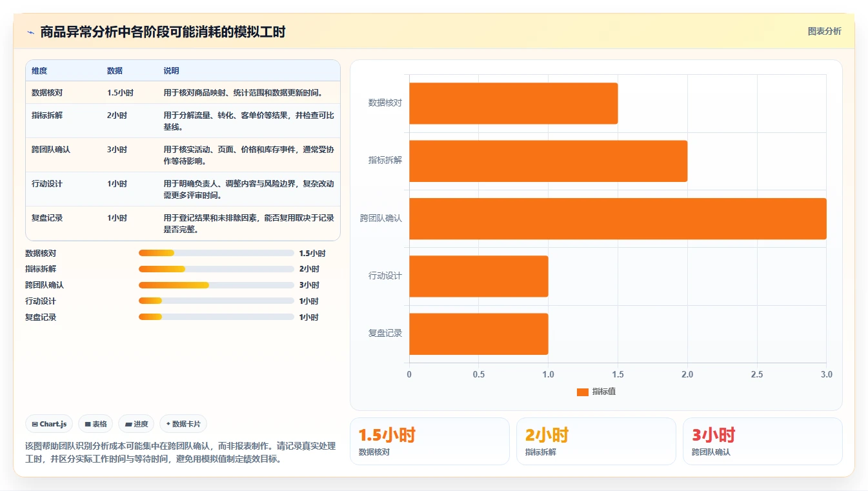Screen dimensions: 868x491
Task: Click the 2.5 x-axis tick value
Action: point(757,374)
